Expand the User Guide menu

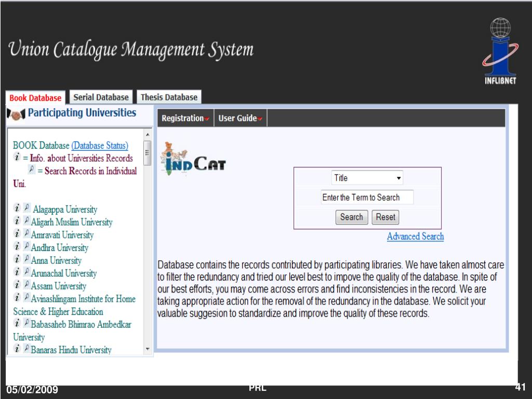coord(240,118)
